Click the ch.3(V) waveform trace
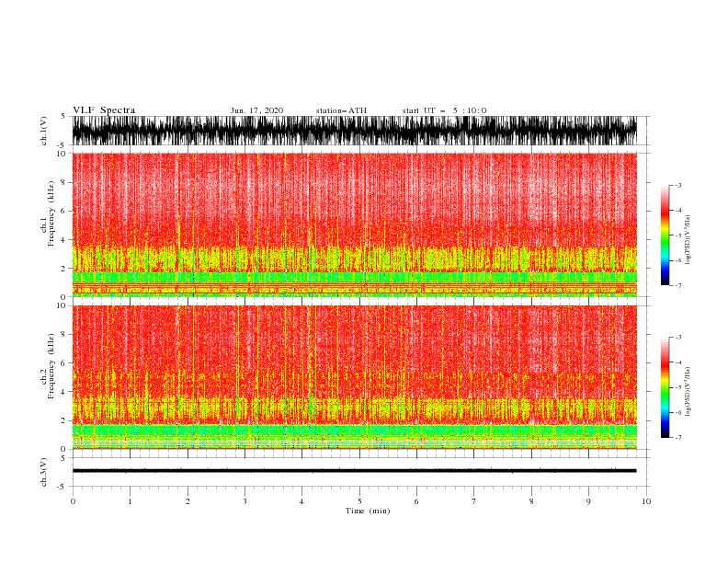This screenshot has width=728, height=563. [354, 471]
